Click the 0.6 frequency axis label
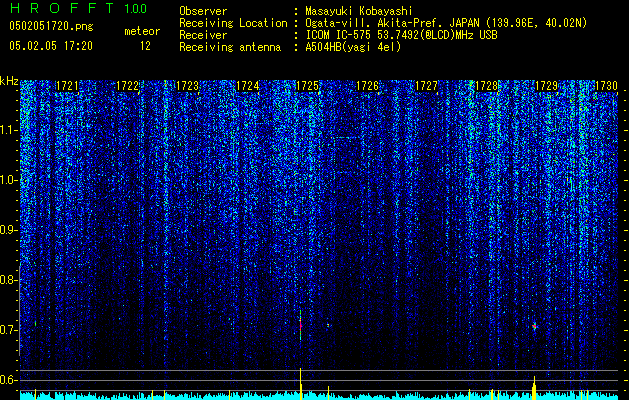This screenshot has height=400, width=629. [9, 380]
